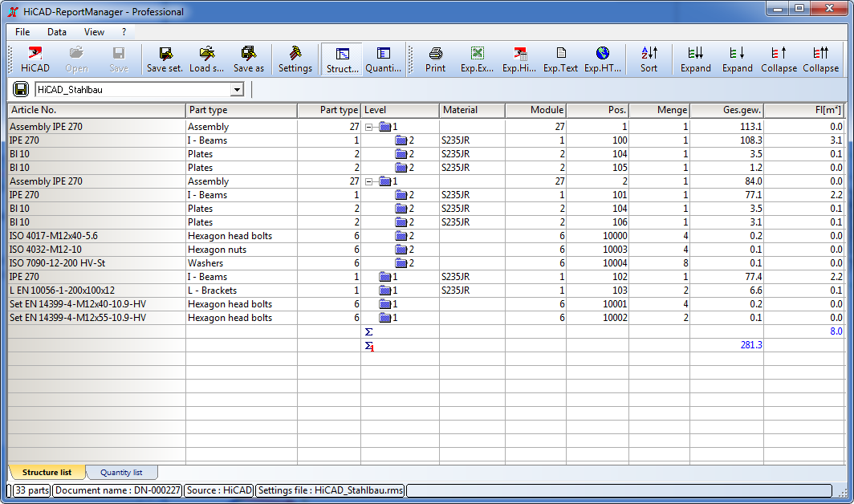Click the blue sum icon in the 8.0 row

(x=368, y=331)
